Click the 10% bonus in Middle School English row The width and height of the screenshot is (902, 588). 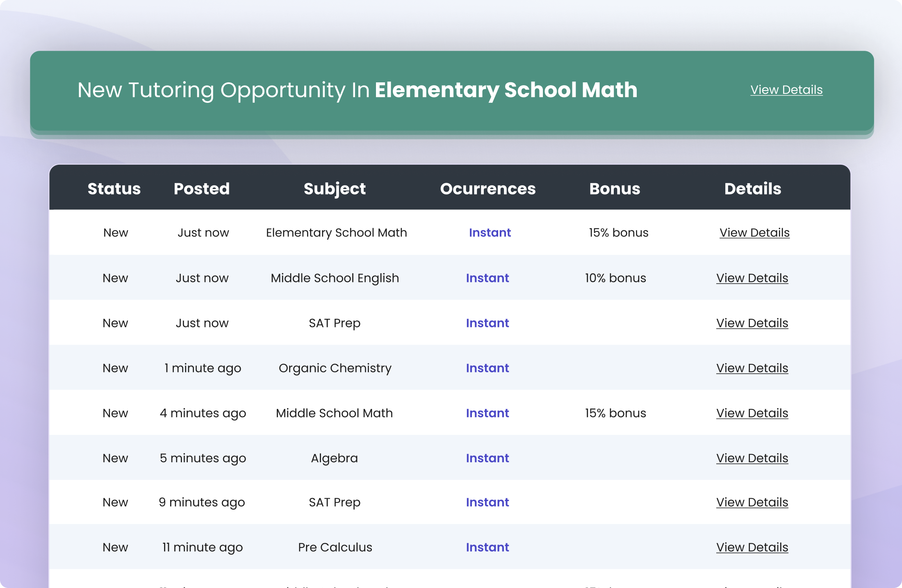coord(615,278)
